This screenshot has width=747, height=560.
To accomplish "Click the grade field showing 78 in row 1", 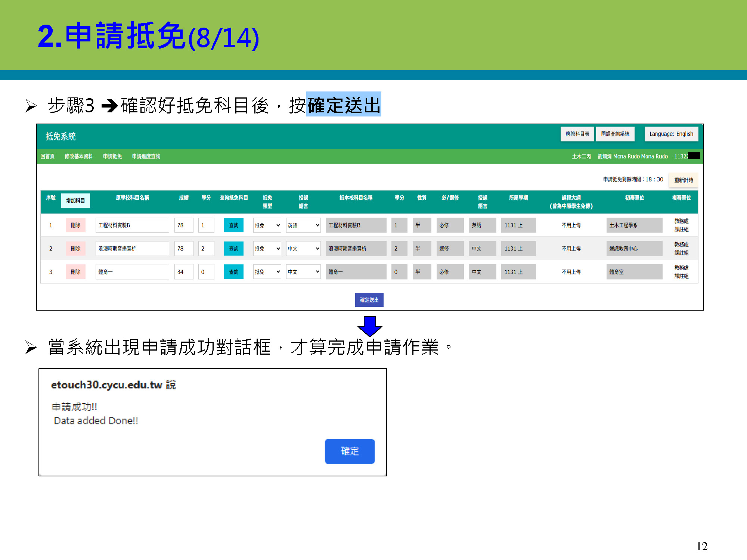I will coord(184,225).
